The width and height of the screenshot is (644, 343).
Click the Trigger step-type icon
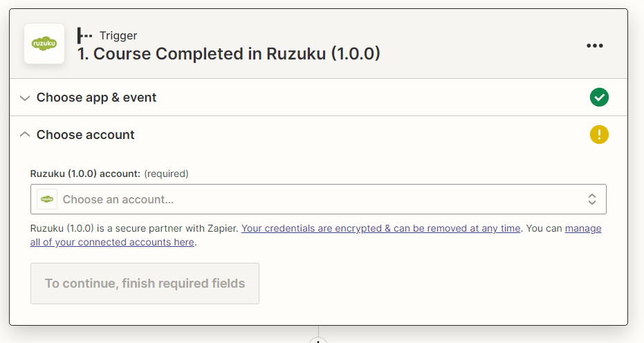[x=85, y=35]
